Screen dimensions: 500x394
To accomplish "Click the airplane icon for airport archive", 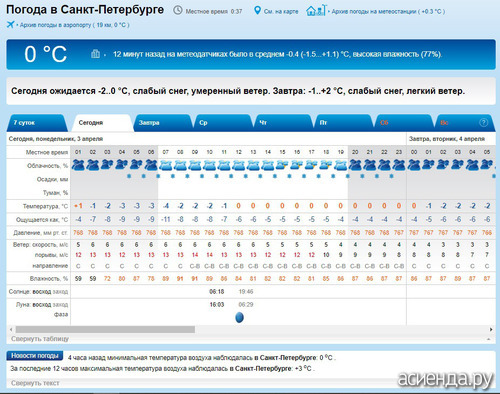I will (x=10, y=25).
